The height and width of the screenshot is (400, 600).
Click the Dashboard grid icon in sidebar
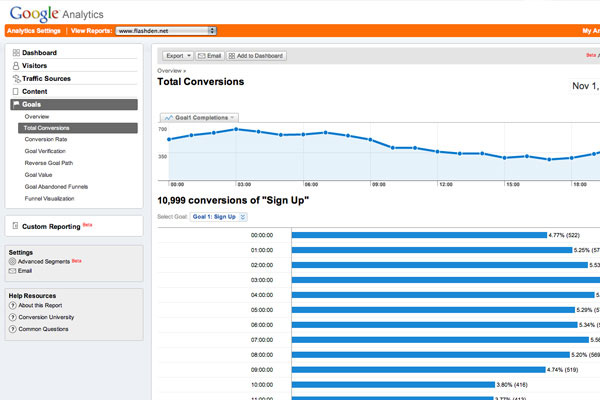(x=16, y=53)
